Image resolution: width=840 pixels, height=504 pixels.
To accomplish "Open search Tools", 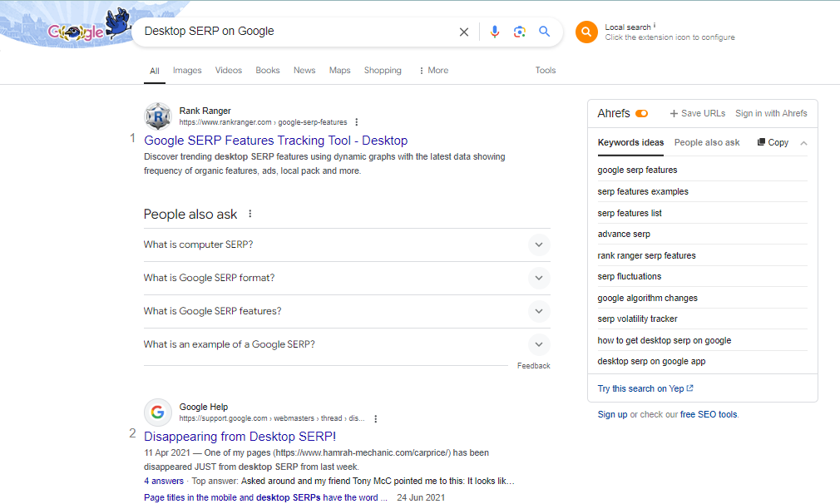I will [x=546, y=70].
